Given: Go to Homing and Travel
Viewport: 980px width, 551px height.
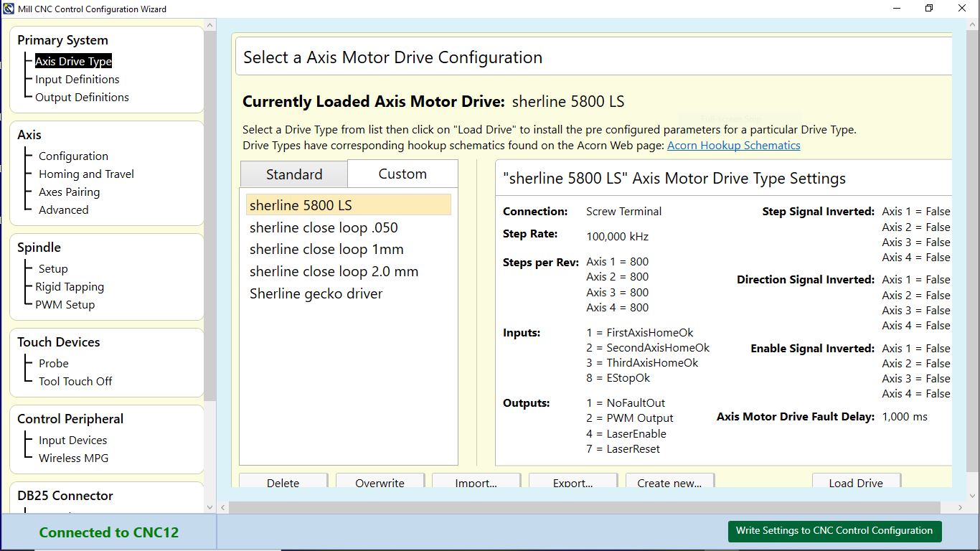Looking at the screenshot, I should 86,174.
